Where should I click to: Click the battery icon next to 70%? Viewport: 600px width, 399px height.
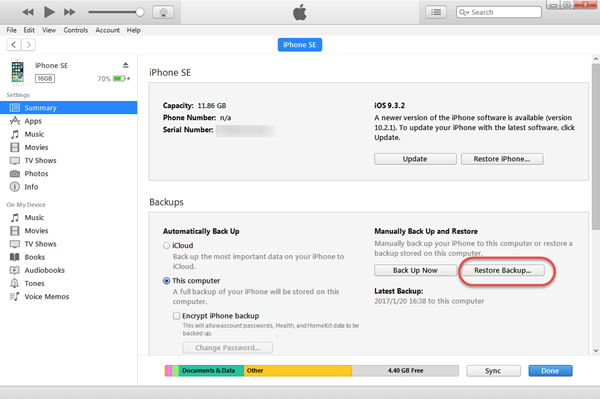[119, 78]
